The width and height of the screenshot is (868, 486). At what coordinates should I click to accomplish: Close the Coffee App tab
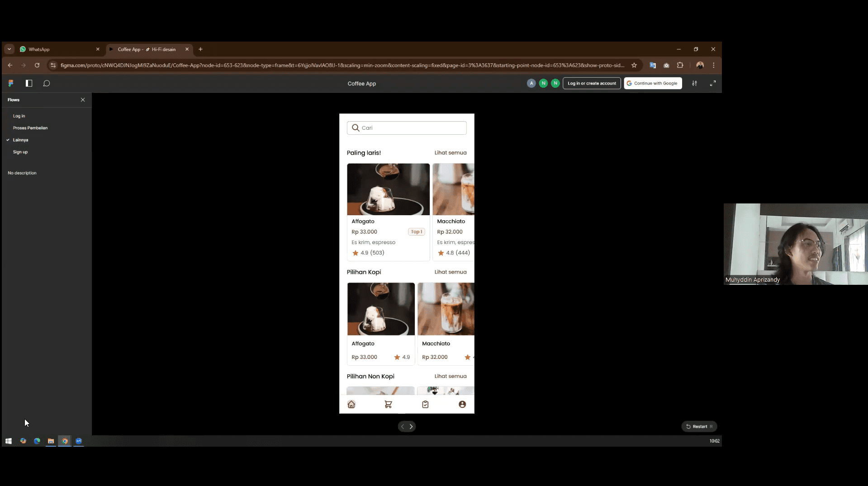click(x=187, y=49)
